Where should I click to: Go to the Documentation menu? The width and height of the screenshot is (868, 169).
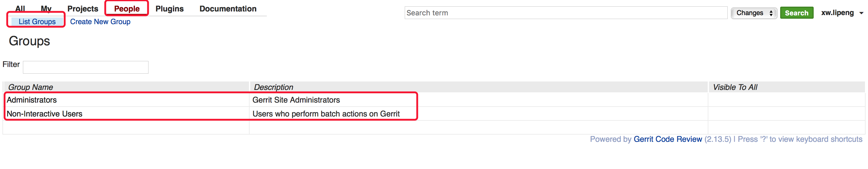coord(228,9)
